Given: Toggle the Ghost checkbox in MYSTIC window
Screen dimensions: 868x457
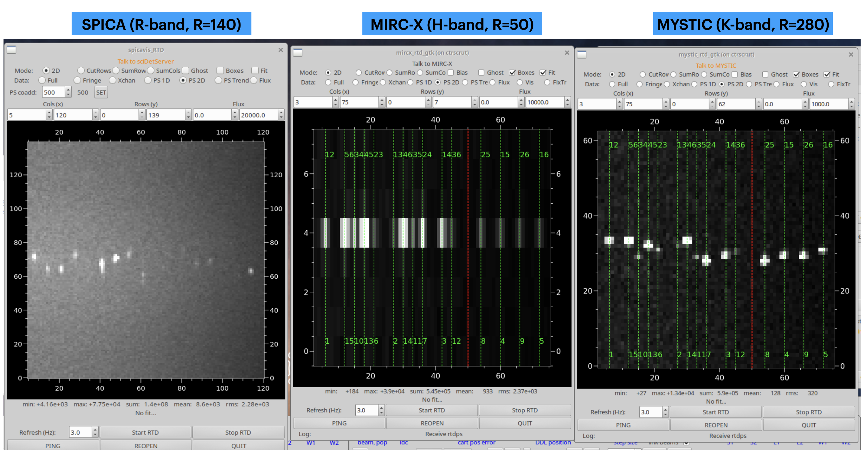Looking at the screenshot, I should (x=765, y=74).
